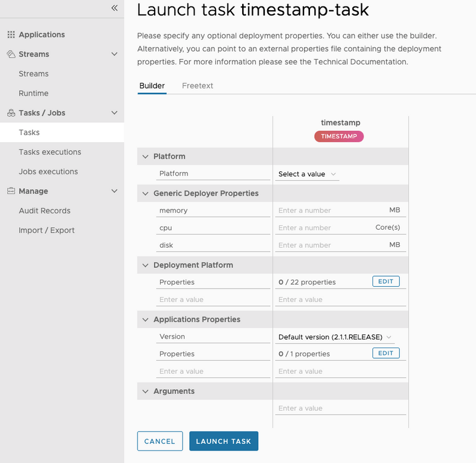This screenshot has width=476, height=463.
Task: Click the Manage briefcase icon
Action: click(x=11, y=191)
